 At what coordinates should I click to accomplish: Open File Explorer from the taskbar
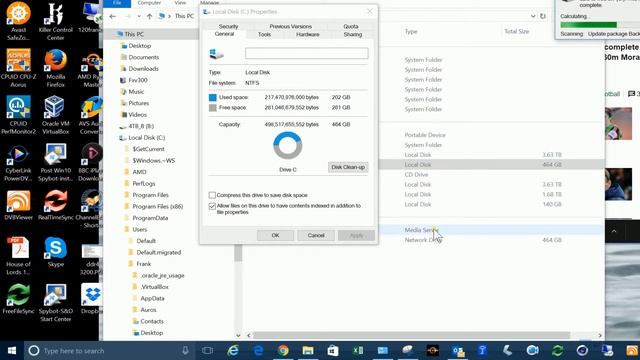pyautogui.click(x=308, y=351)
